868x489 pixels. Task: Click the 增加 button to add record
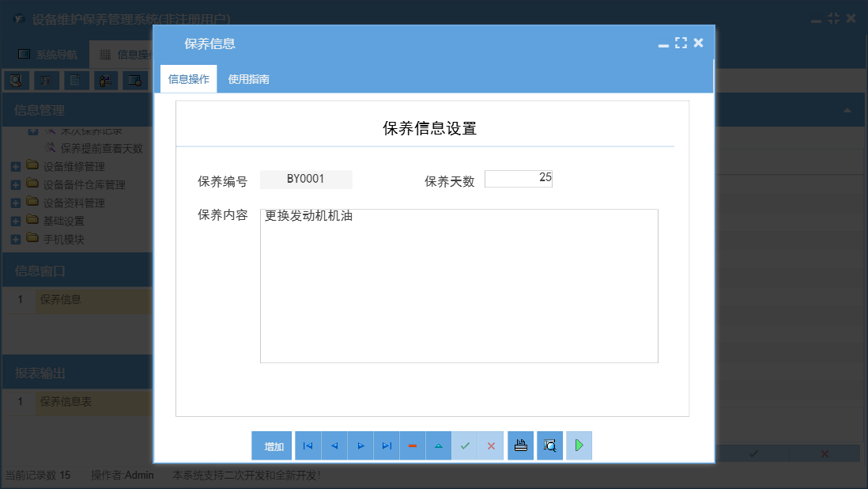271,445
